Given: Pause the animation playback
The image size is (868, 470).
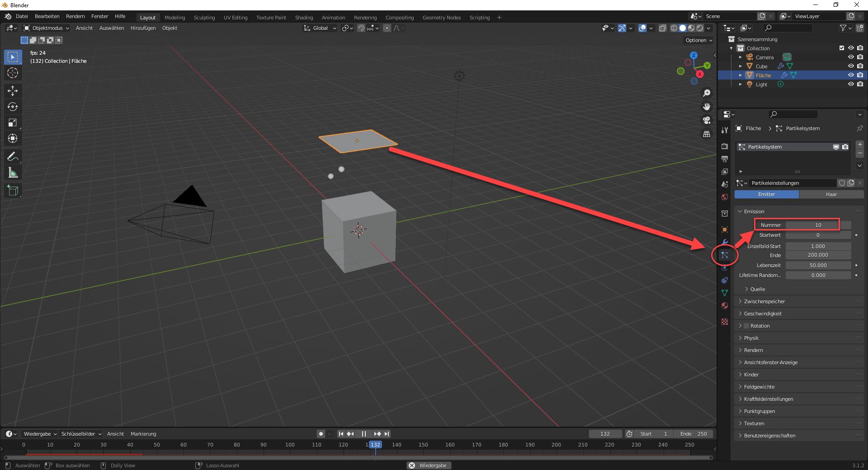Looking at the screenshot, I should coord(364,434).
